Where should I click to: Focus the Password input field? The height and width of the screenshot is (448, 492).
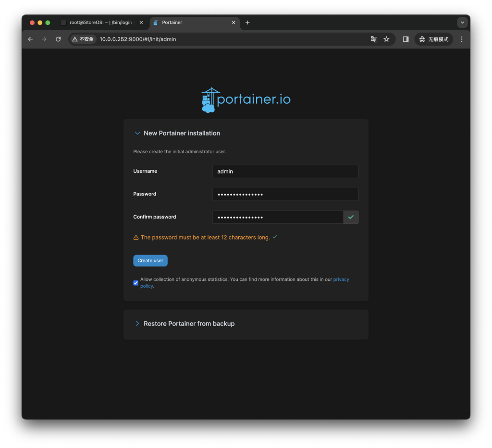(x=285, y=194)
